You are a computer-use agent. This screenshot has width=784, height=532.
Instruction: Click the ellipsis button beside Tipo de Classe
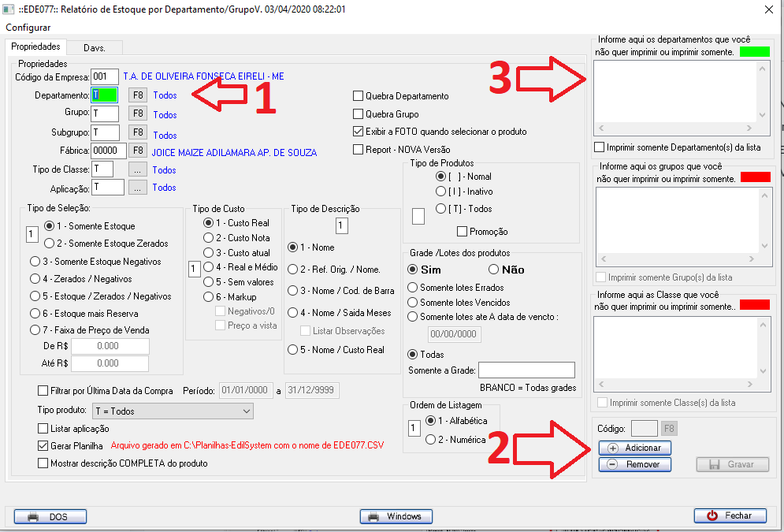coord(138,169)
